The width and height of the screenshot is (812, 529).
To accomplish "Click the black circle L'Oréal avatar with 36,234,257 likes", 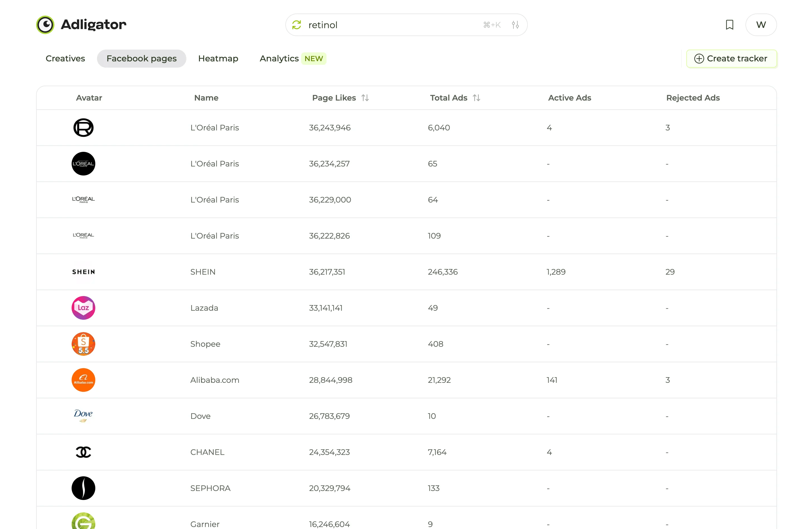I will (x=83, y=164).
